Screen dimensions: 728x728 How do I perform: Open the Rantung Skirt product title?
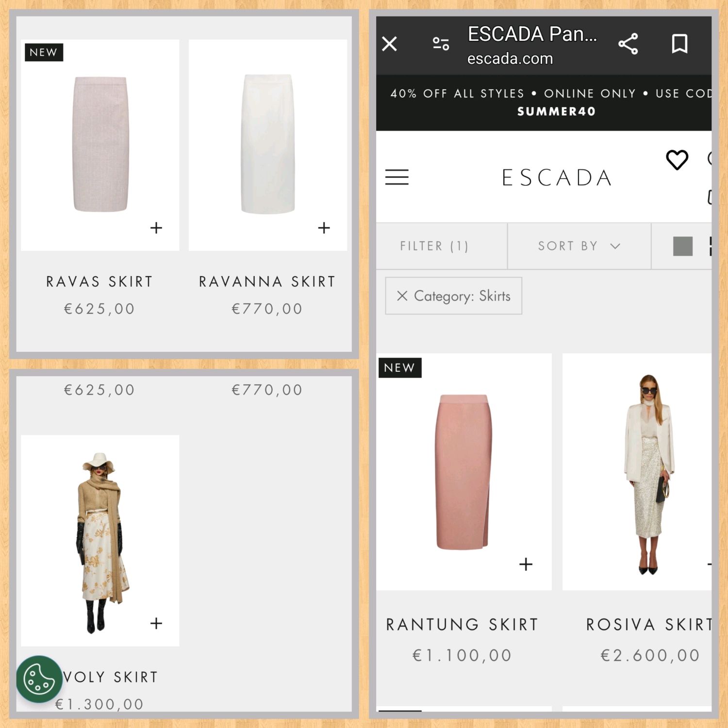(x=462, y=624)
